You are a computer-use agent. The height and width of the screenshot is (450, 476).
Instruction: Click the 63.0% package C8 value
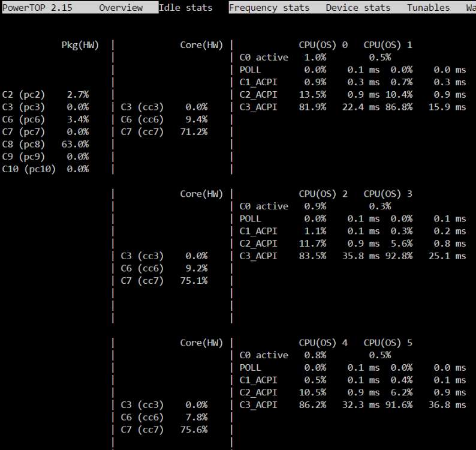point(75,144)
